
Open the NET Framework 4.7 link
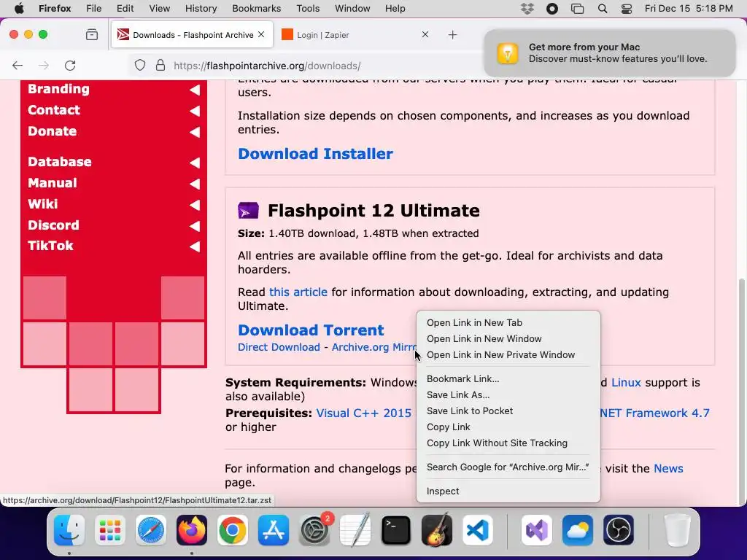coord(654,413)
